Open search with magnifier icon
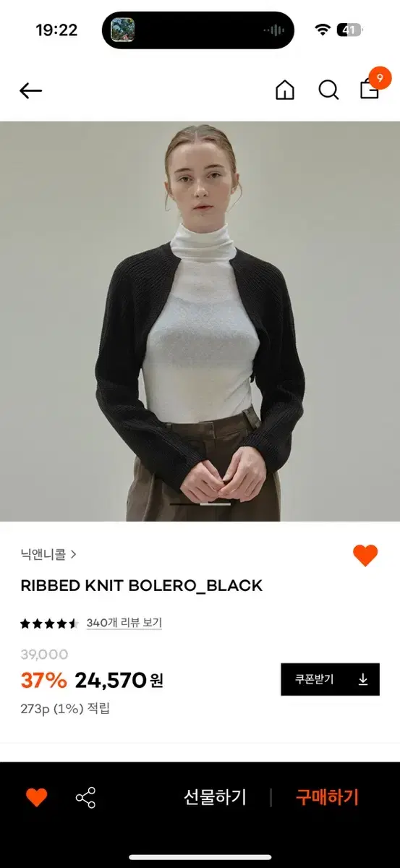 pyautogui.click(x=328, y=90)
